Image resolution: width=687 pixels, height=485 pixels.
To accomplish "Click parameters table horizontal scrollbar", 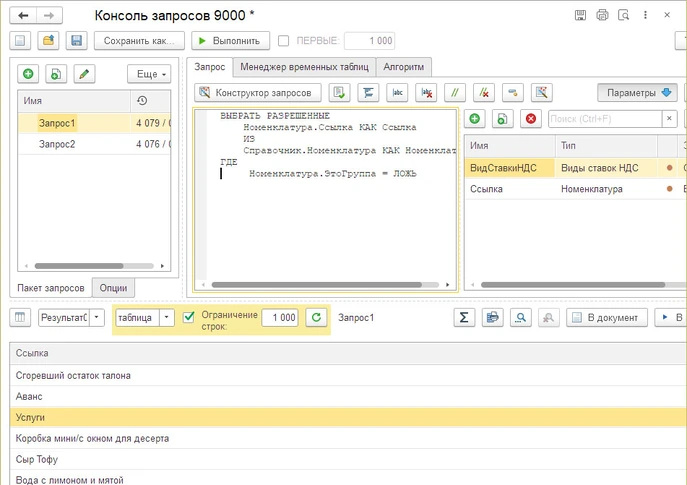I will click(x=573, y=285).
